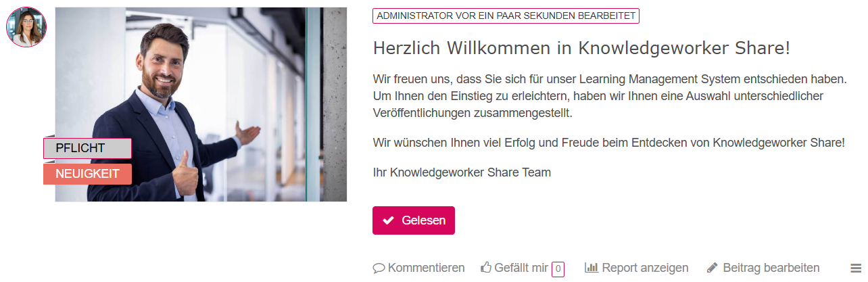Click the Kommentieren link text

(x=426, y=268)
